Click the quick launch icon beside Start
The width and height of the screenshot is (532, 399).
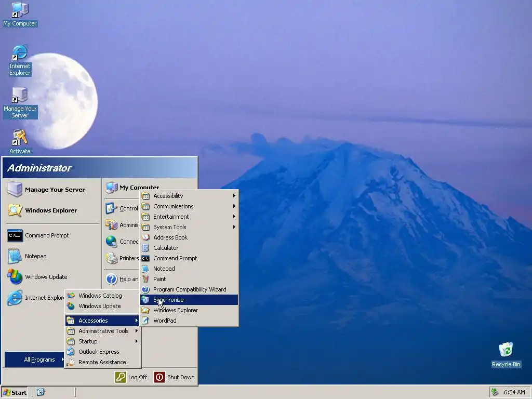[41, 392]
